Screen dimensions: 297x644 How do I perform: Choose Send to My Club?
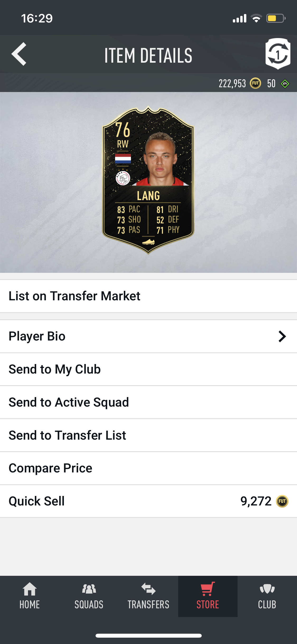[x=148, y=369]
